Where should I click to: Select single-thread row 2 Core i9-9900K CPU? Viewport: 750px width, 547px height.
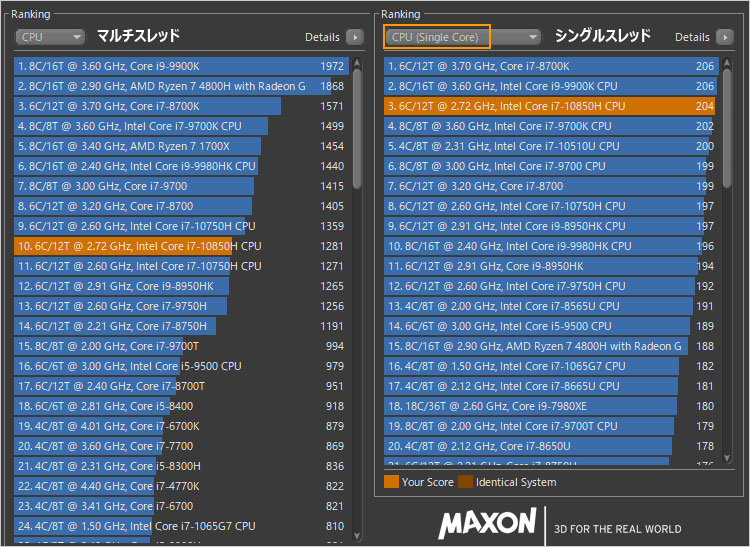point(551,86)
